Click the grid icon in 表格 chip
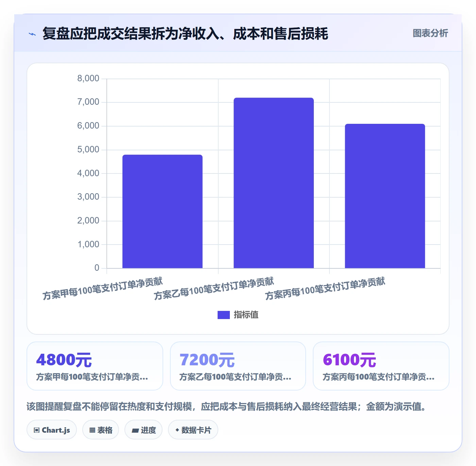 point(92,430)
